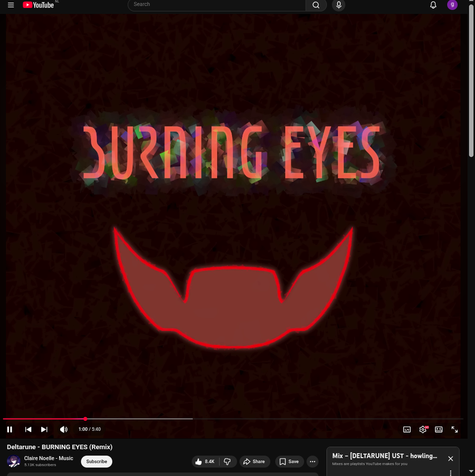The image size is (475, 476).
Task: Start voice search with microphone icon
Action: (x=339, y=5)
